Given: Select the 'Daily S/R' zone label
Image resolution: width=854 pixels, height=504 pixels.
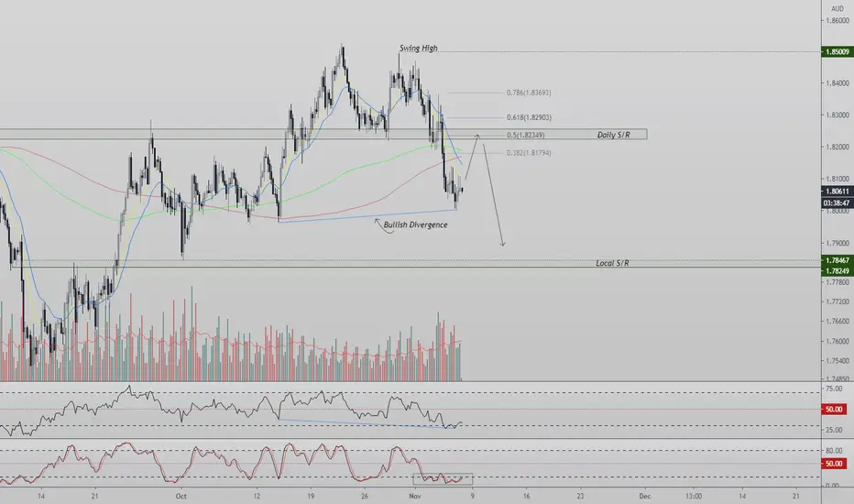Looking at the screenshot, I should (613, 135).
